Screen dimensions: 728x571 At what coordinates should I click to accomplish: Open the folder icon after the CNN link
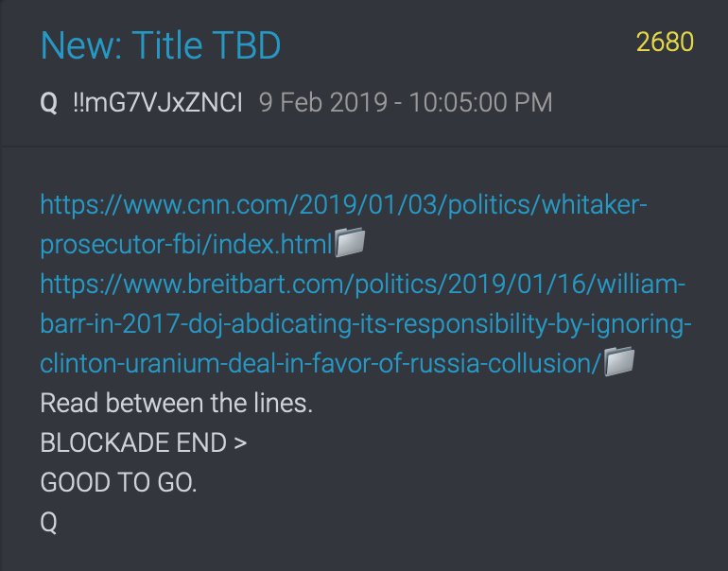[350, 242]
